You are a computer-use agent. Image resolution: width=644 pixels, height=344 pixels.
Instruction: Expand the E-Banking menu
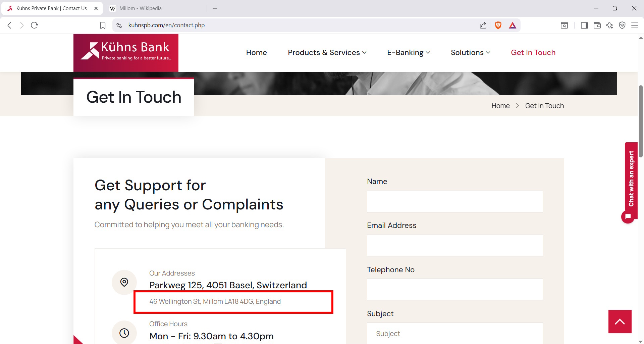click(x=409, y=53)
